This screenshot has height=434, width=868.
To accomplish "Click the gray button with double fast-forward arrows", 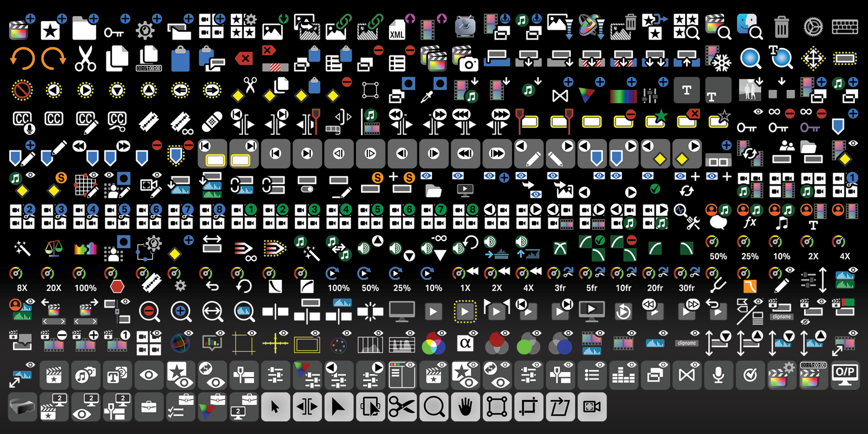I will [497, 154].
